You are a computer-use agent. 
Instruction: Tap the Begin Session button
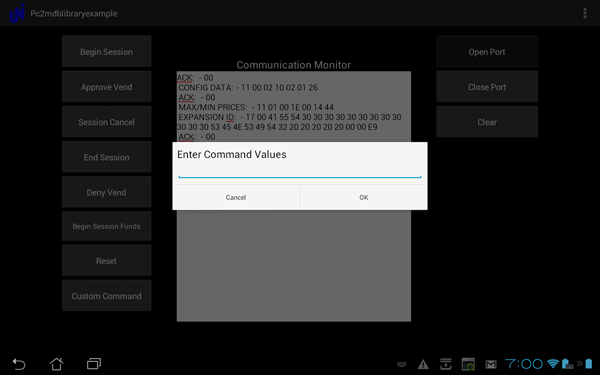[106, 51]
